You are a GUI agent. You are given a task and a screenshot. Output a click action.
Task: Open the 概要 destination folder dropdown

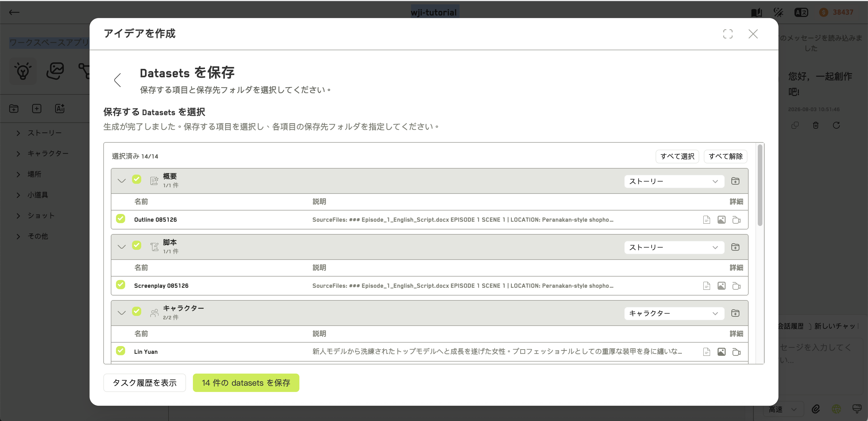tap(674, 181)
